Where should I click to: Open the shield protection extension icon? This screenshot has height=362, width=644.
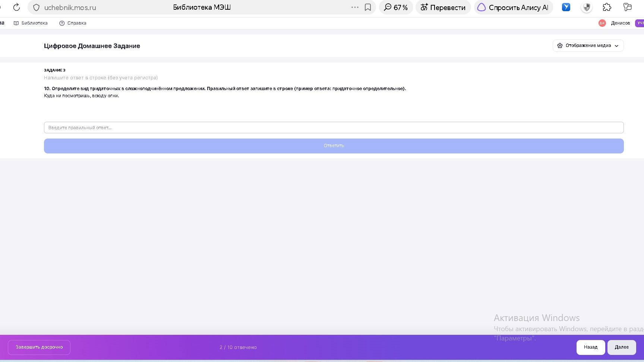point(587,7)
